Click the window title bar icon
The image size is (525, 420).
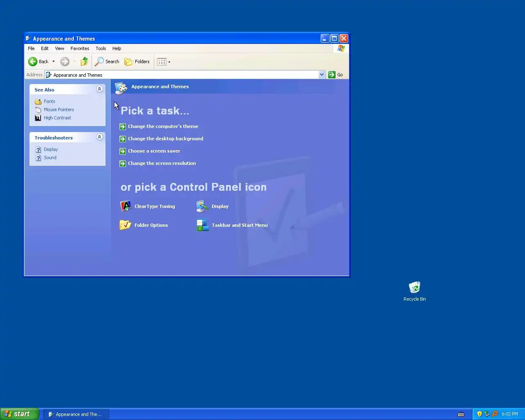28,39
